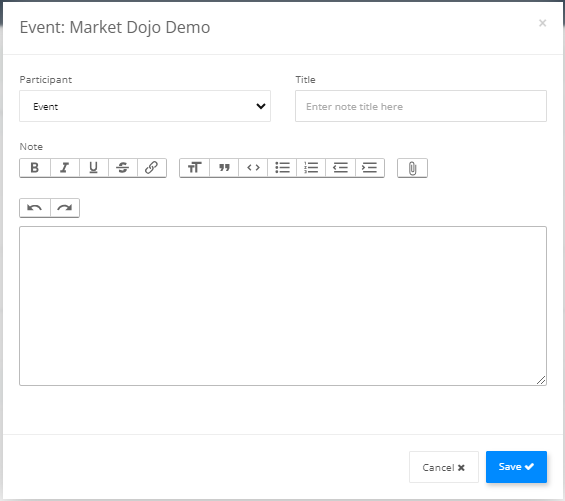Click the note Title input field
The height and width of the screenshot is (501, 565).
pos(421,106)
